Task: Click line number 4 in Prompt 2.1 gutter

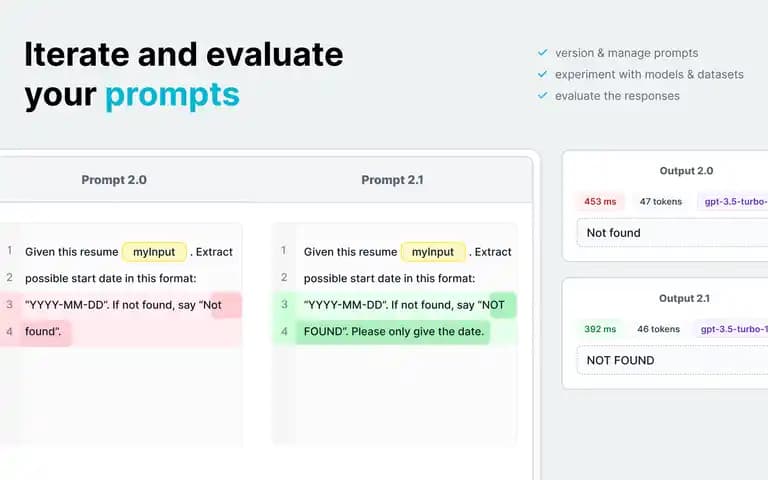Action: pos(284,332)
